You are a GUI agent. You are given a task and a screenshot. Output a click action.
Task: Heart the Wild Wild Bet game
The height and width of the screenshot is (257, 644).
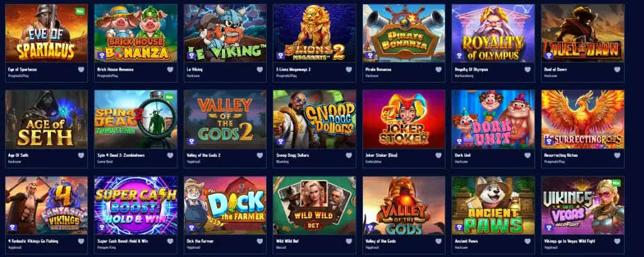coord(348,241)
